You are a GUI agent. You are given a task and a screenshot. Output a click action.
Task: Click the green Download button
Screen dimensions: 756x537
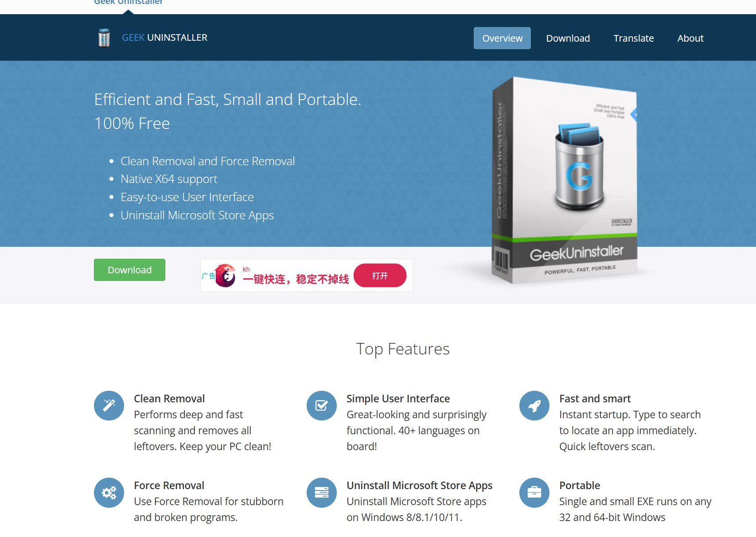[129, 270]
